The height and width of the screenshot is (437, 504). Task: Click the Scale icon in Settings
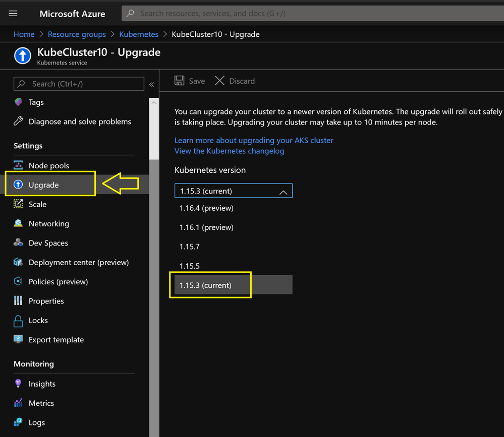[x=18, y=204]
